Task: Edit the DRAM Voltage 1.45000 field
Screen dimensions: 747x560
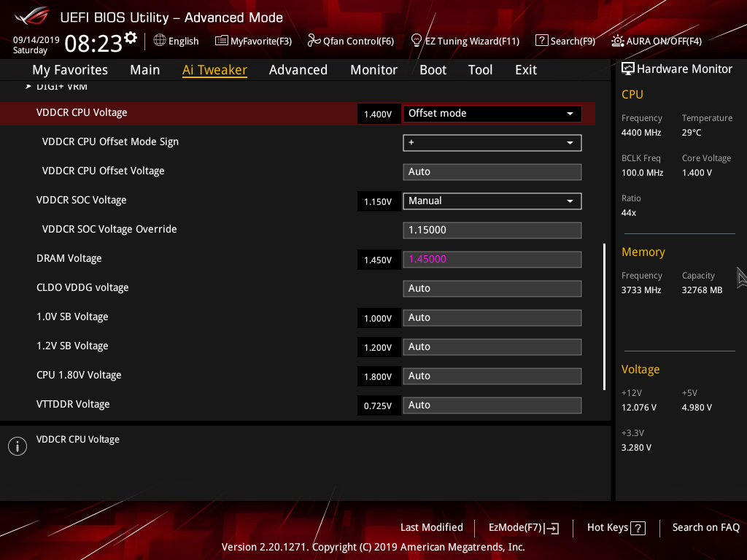Action: click(492, 260)
